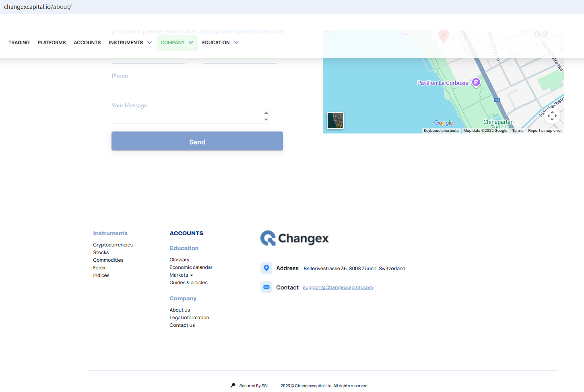Open the Company dropdown in navbar
This screenshot has height=392, width=584.
[177, 43]
